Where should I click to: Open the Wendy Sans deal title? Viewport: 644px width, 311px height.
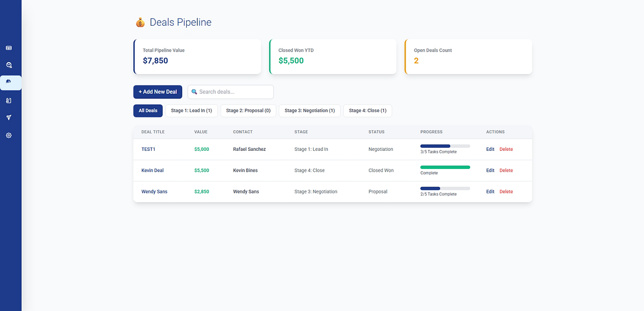155,192
